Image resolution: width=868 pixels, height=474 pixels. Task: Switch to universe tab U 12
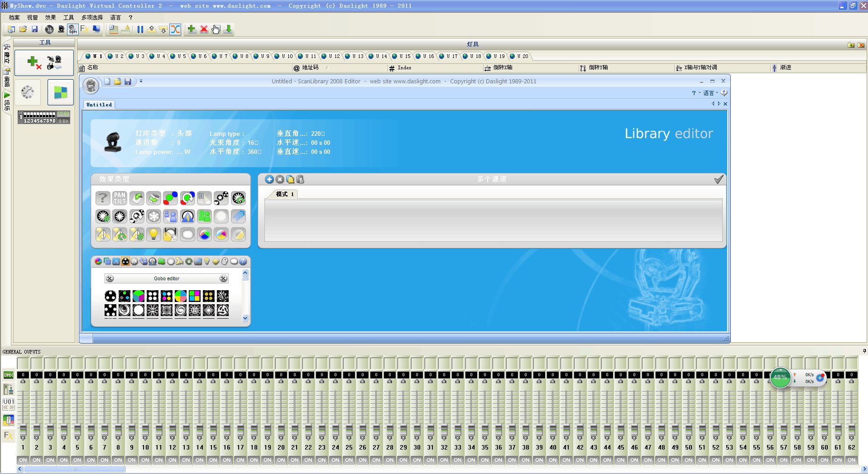(331, 56)
